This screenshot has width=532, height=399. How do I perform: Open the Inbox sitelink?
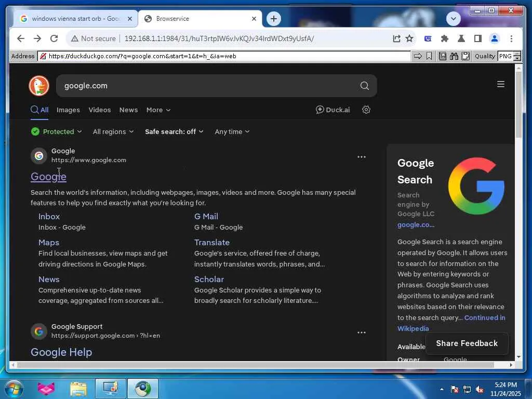[49, 217]
